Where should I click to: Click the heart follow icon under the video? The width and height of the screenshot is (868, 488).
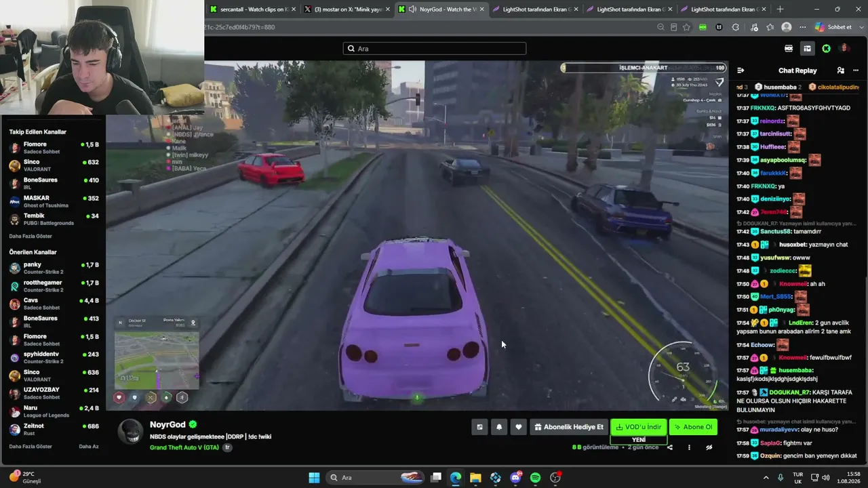[519, 427]
